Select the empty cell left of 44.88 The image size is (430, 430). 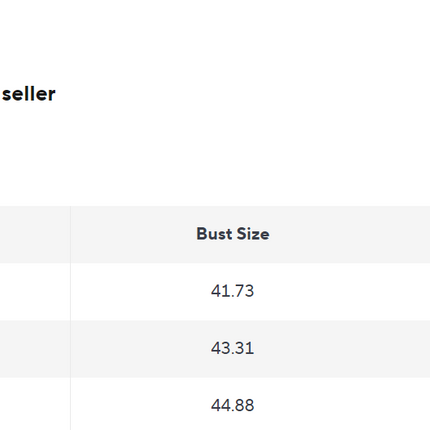(x=35, y=404)
